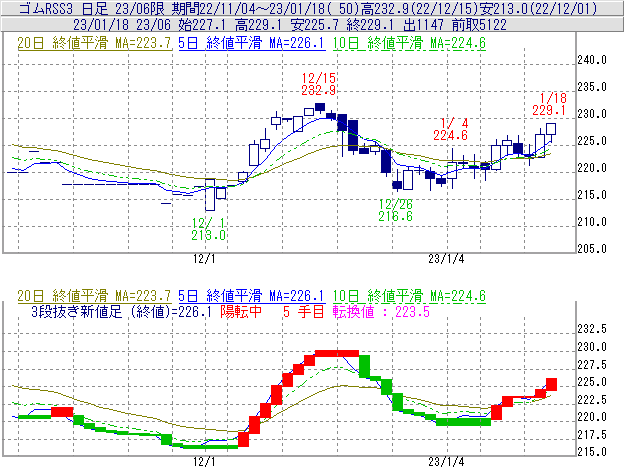Click the last red block in lower chart
624x475 pixels.
click(x=551, y=384)
